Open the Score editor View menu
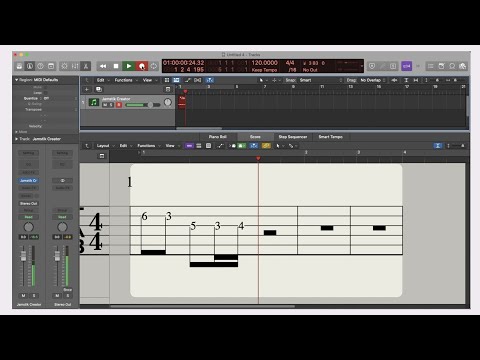Image resolution: width=480 pixels, height=360 pixels. (172, 146)
